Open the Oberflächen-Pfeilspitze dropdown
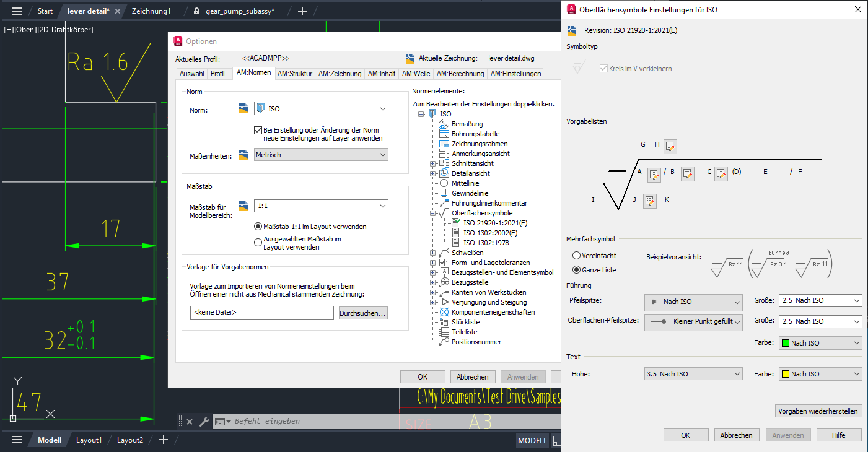This screenshot has width=868, height=452. tap(693, 322)
